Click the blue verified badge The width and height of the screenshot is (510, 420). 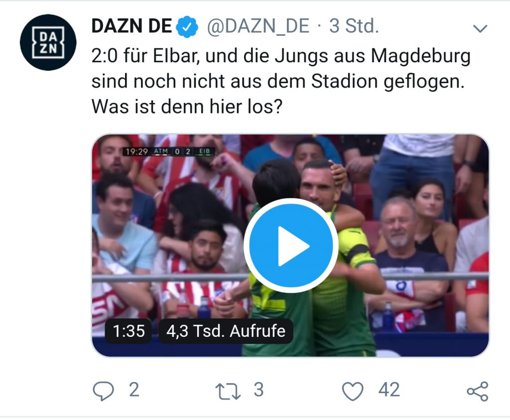[187, 27]
